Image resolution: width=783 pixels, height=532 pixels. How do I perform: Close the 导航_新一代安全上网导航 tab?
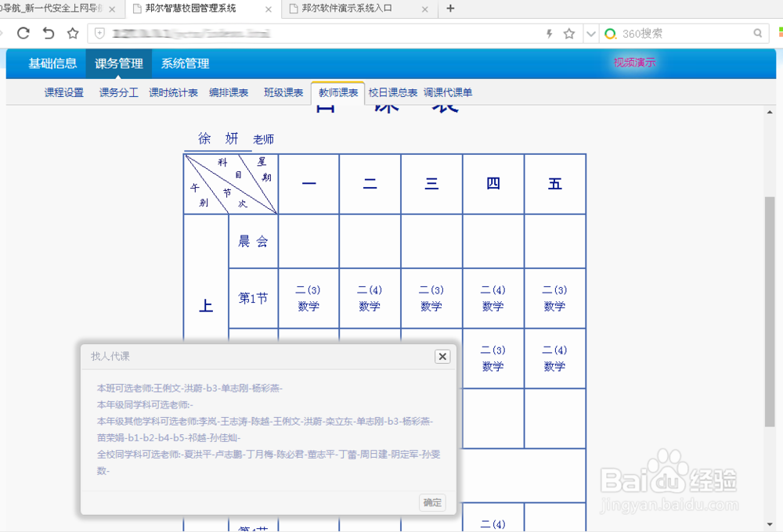(x=112, y=9)
